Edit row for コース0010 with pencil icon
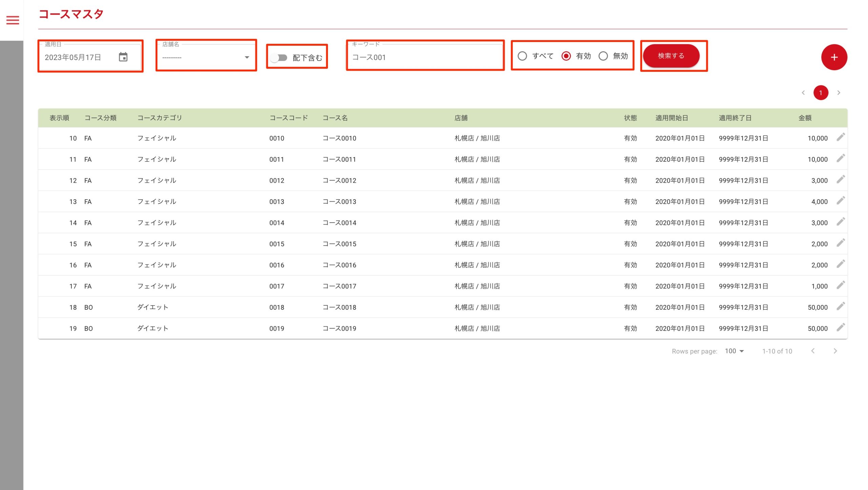Screen dimensions: 868x490 (x=840, y=137)
